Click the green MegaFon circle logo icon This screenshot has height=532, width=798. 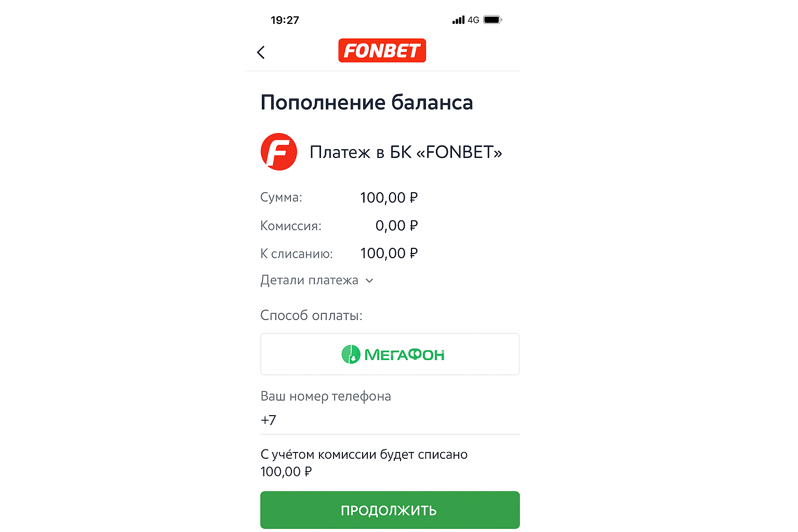[351, 354]
